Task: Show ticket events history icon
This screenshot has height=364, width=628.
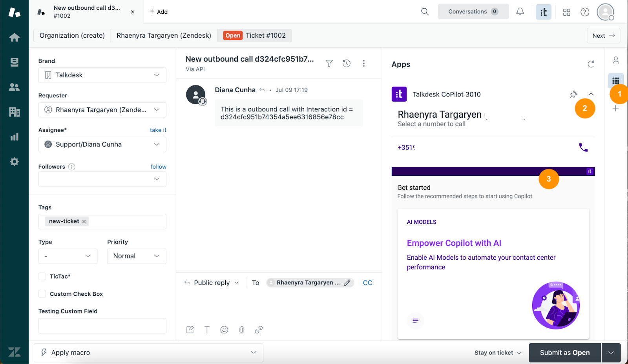Action: tap(347, 63)
